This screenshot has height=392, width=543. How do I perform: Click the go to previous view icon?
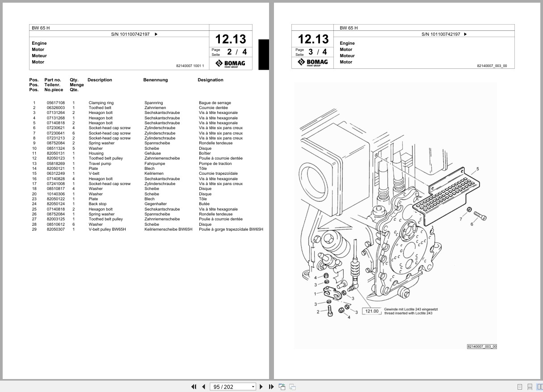click(x=282, y=387)
